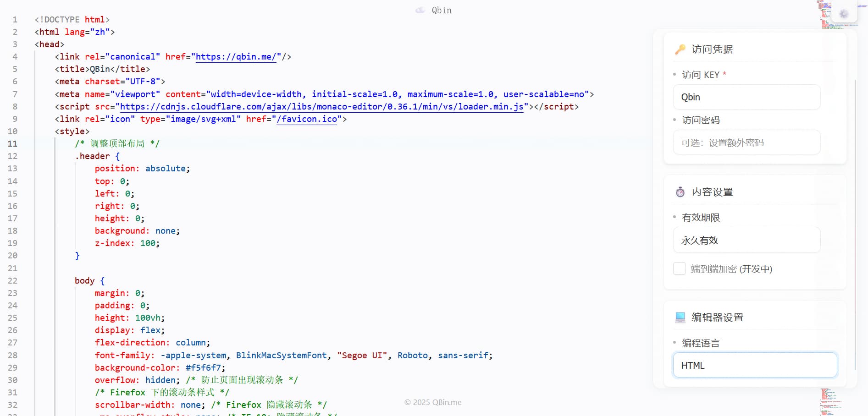Screen dimensions: 868x416
Task: Click the key icon beside 访问凭据
Action: 680,49
